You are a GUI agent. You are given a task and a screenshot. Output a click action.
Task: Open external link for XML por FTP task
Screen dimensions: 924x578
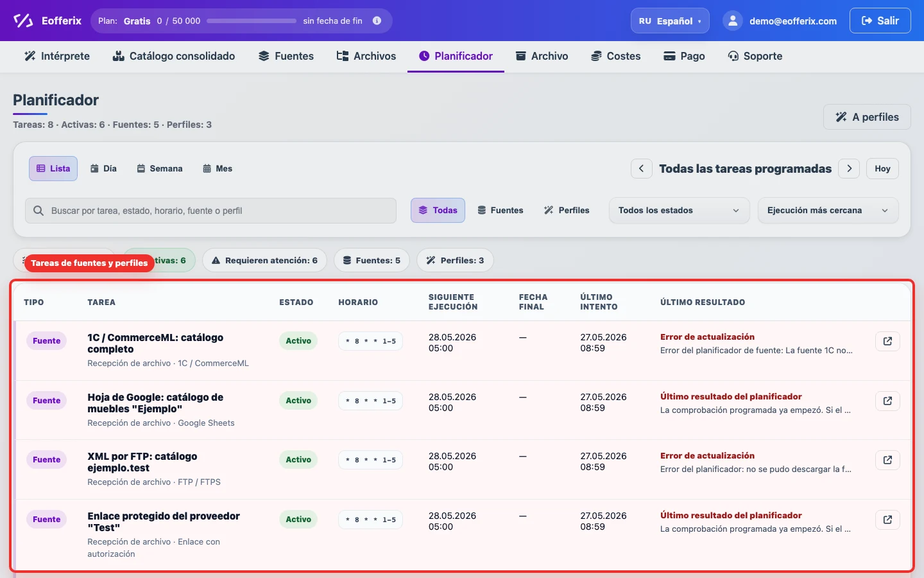coord(887,460)
